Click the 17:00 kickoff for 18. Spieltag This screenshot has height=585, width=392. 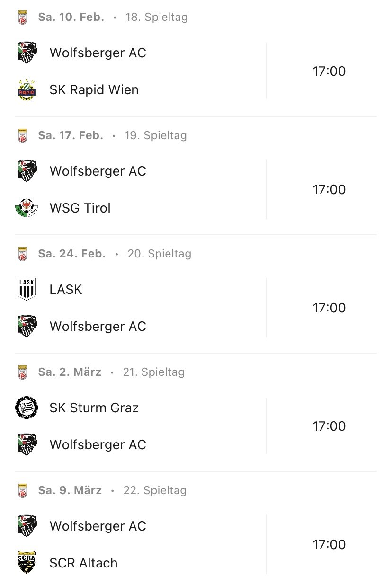pyautogui.click(x=329, y=71)
